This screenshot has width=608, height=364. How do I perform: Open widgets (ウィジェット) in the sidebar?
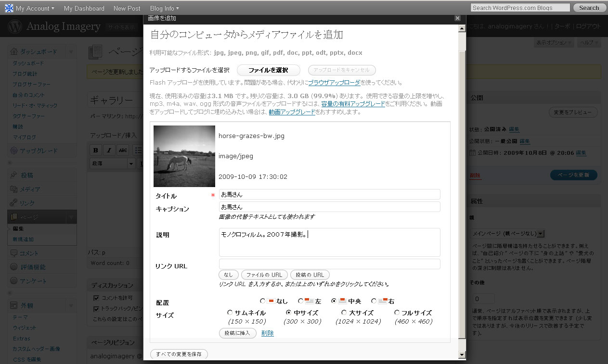25,327
